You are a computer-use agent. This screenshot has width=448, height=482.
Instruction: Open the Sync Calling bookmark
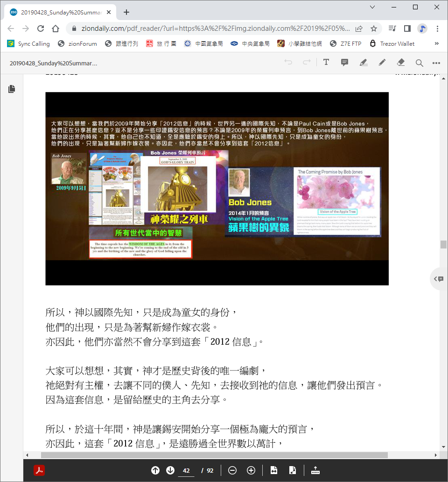(28, 43)
